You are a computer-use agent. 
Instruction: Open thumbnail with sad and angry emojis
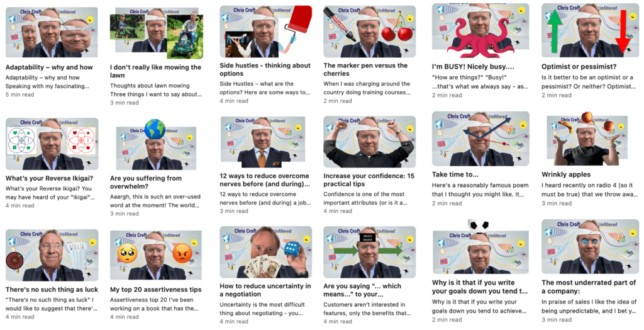click(156, 256)
